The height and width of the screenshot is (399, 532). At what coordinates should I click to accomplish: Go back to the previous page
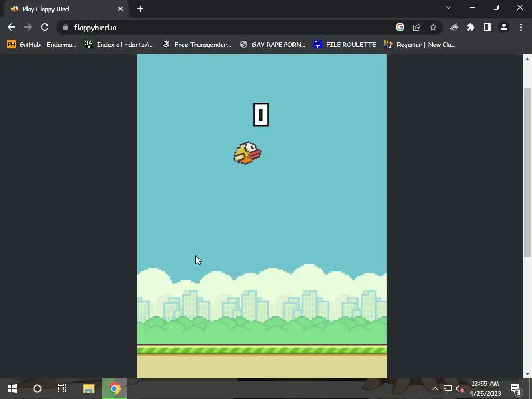11,27
